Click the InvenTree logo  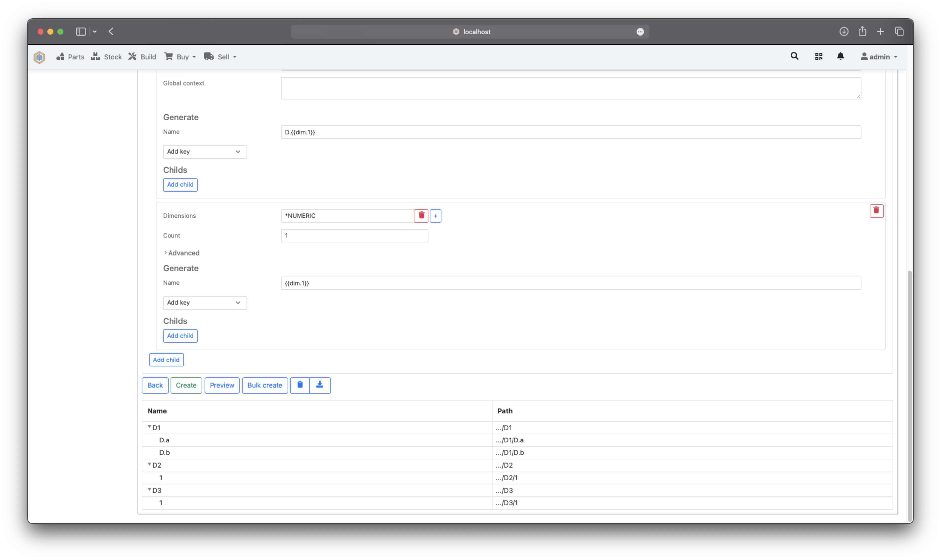coord(39,57)
